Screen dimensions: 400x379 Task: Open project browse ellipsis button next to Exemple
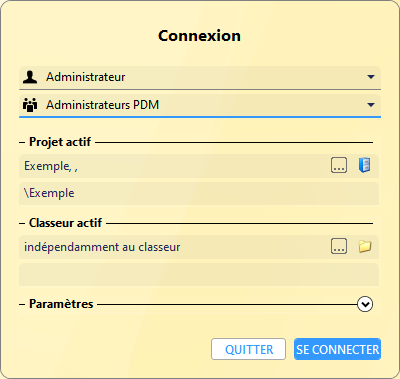click(x=339, y=165)
